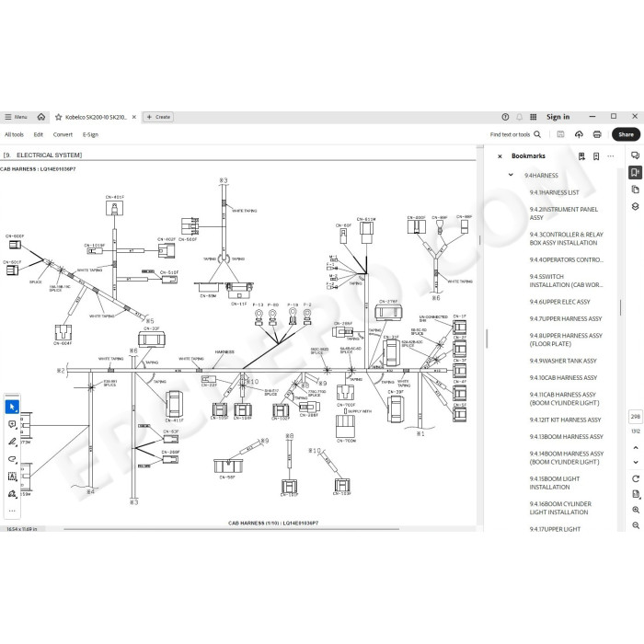Open more tools ellipsis in quick toolbar

coord(12,511)
